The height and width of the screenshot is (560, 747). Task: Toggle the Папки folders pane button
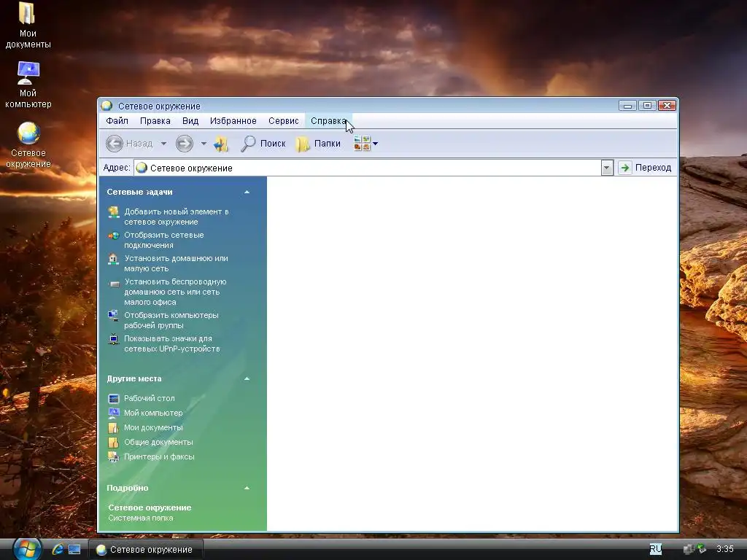(x=318, y=144)
